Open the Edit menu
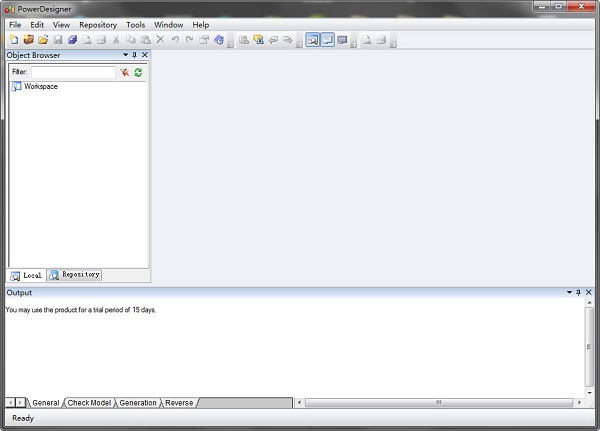600x431 pixels. [x=37, y=25]
